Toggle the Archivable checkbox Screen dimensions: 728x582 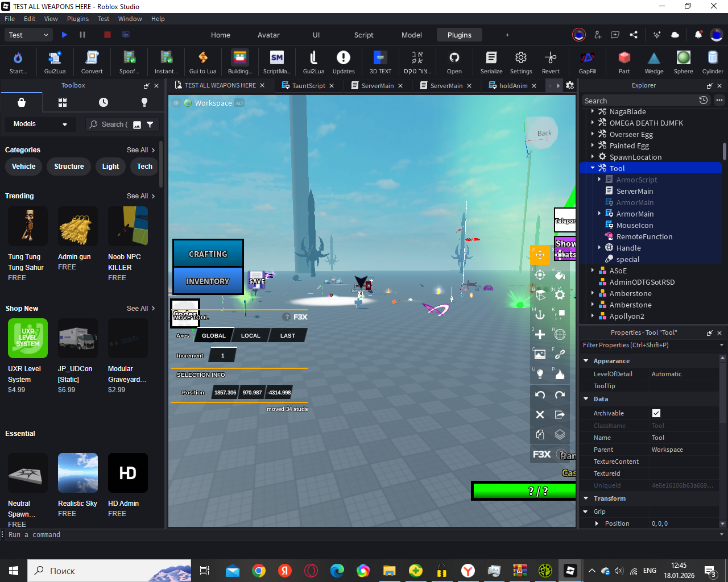click(656, 413)
